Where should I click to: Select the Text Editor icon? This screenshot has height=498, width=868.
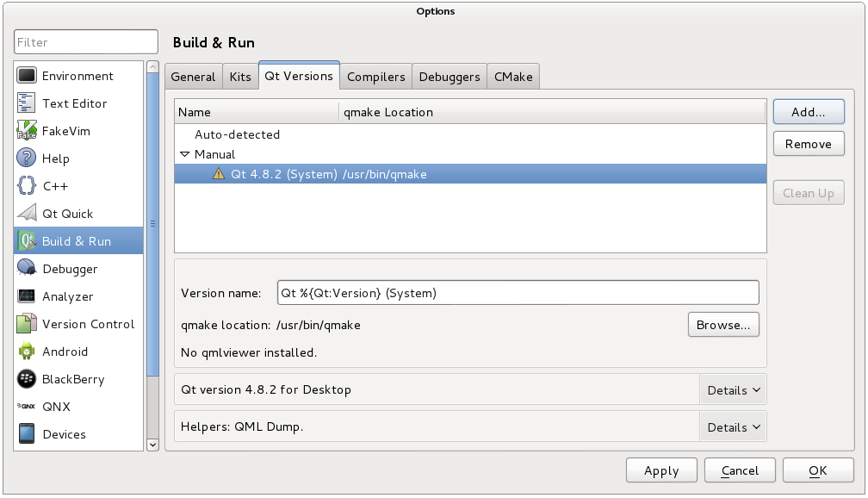27,103
